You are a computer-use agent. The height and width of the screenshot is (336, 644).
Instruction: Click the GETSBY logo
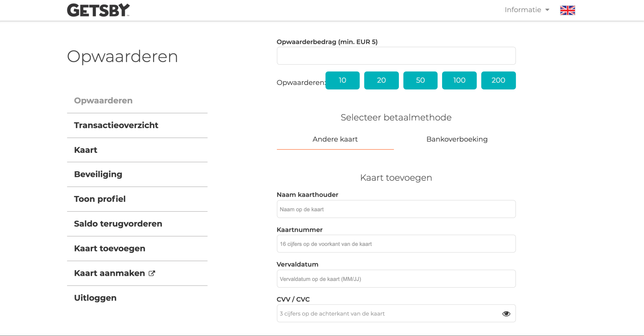click(x=98, y=9)
